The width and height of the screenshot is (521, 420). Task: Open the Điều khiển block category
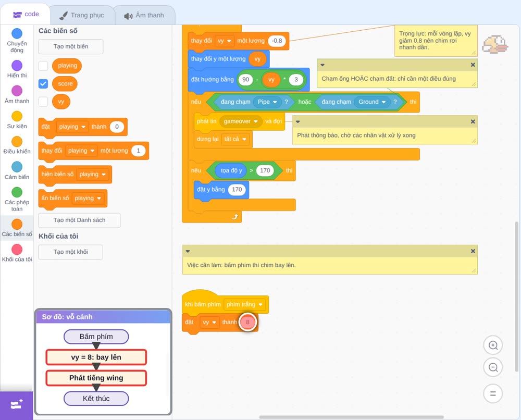coord(17,145)
